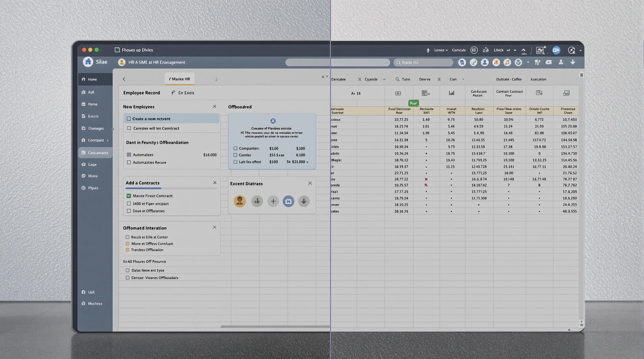Click the Silae logo icon
Screen dimensions: 644x359
coord(88,62)
